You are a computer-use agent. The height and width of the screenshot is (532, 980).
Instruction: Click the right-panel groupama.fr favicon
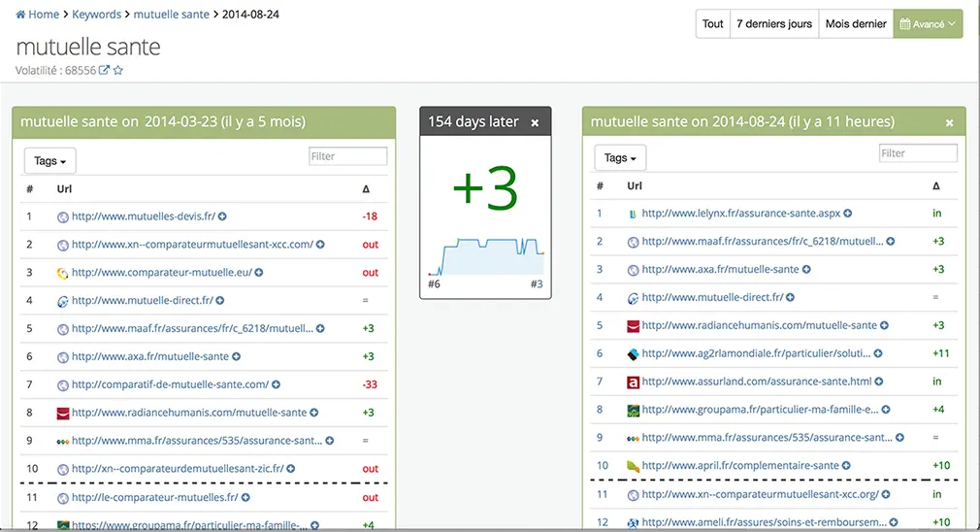(633, 410)
